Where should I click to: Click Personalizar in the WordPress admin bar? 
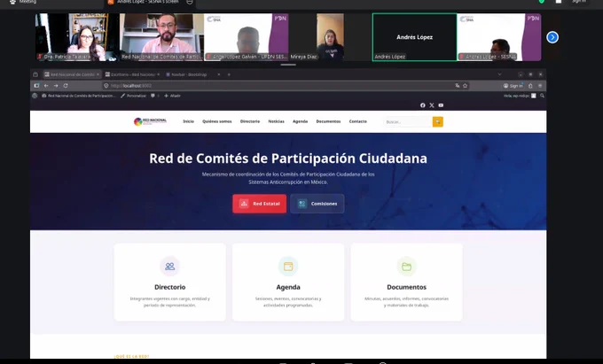pyautogui.click(x=133, y=96)
